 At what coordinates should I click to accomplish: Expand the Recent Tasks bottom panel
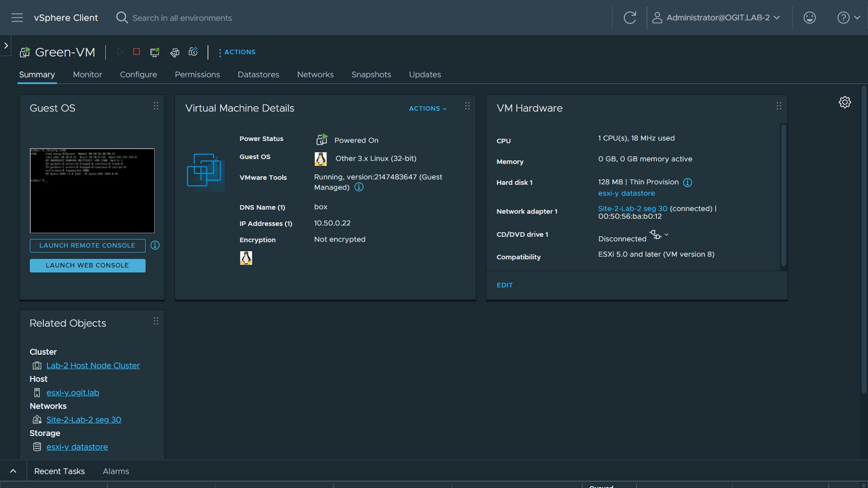13,471
